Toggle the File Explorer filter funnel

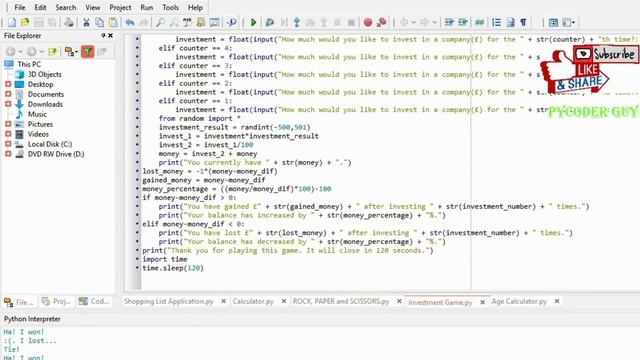[x=87, y=51]
